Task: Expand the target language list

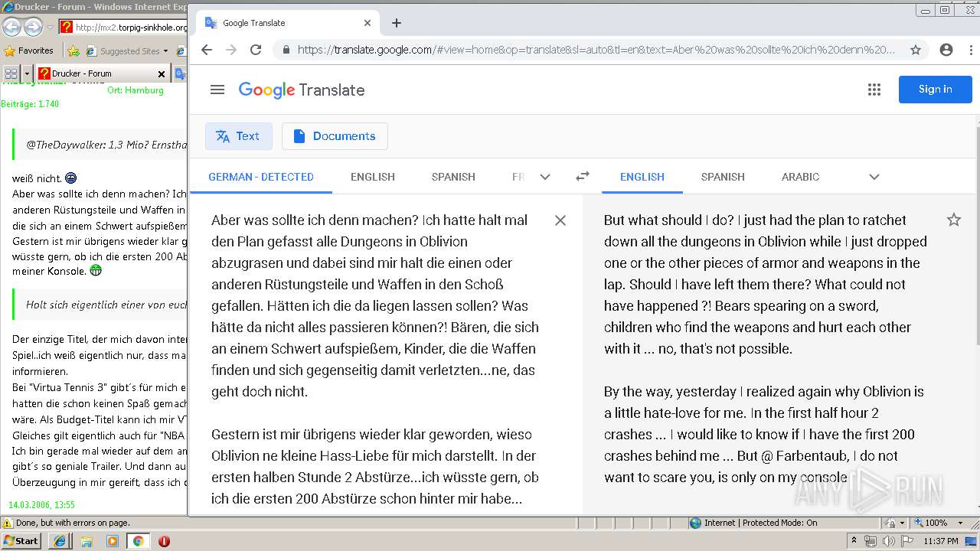Action: [x=874, y=177]
